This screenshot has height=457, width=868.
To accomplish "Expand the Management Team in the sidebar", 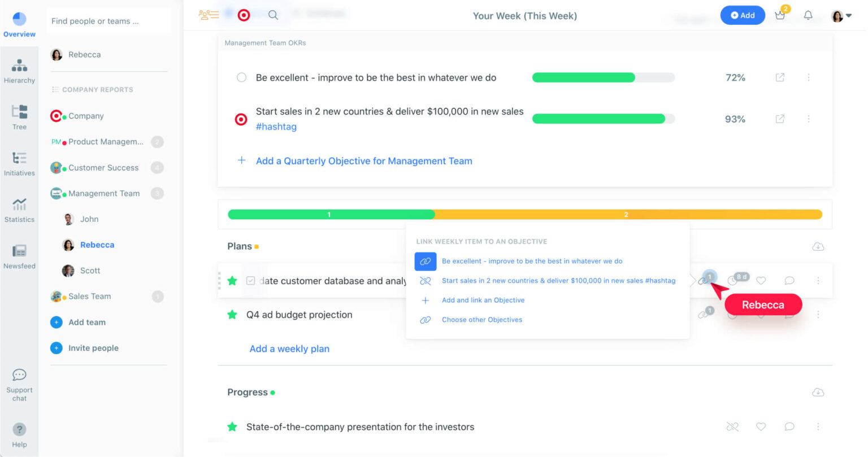I will point(105,193).
